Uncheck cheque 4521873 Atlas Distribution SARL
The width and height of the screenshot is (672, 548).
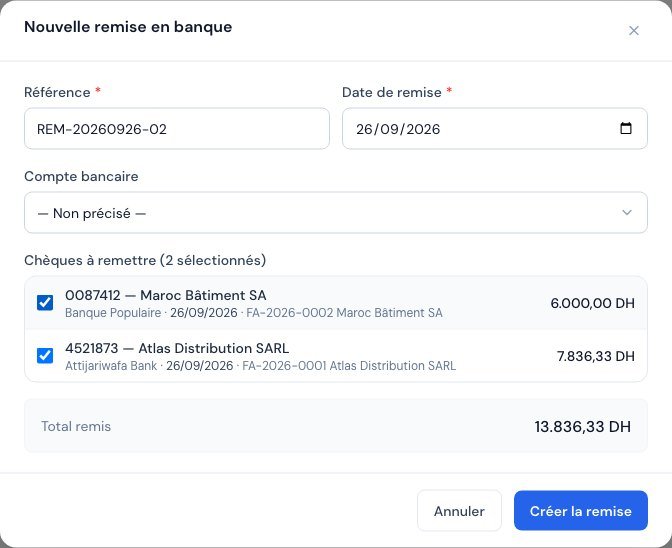coord(45,356)
